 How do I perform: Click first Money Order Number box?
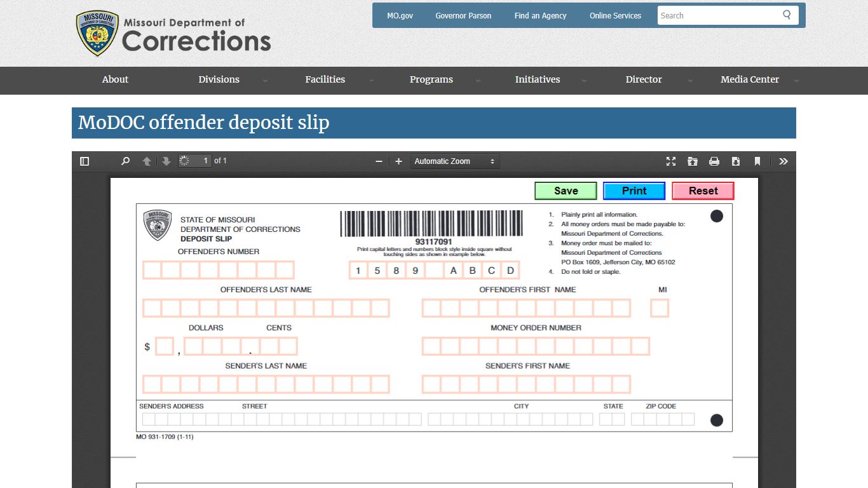coord(431,346)
